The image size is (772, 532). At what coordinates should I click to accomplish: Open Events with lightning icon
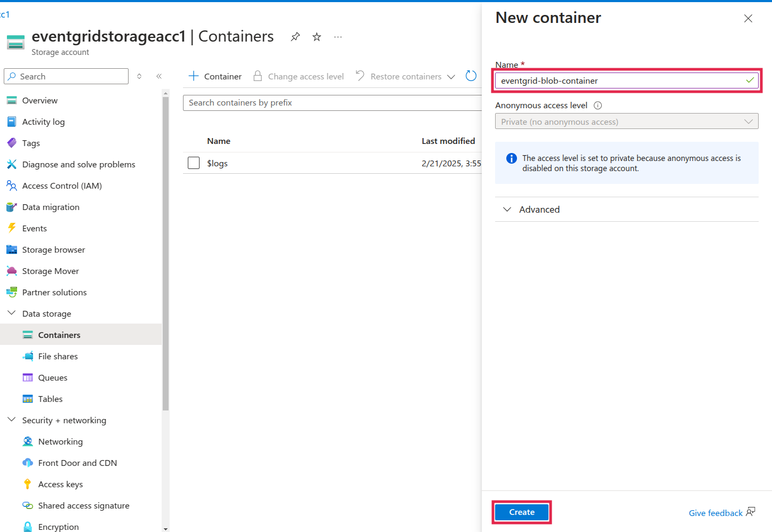click(x=34, y=228)
